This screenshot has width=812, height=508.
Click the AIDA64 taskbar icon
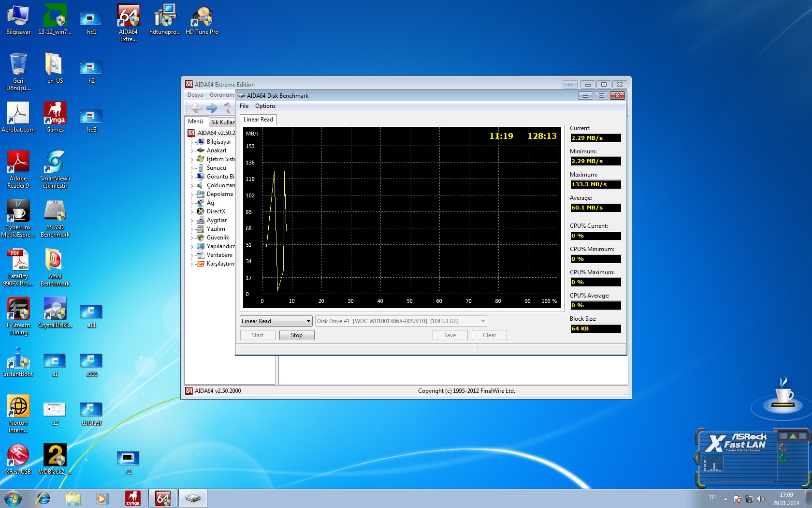[x=162, y=498]
